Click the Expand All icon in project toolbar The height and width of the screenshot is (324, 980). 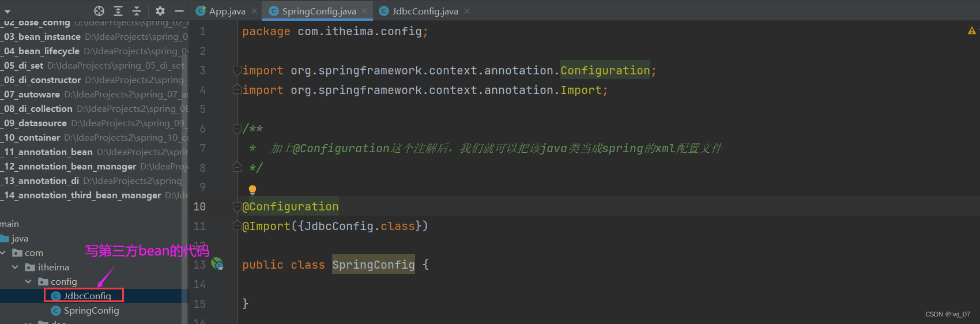pyautogui.click(x=118, y=11)
